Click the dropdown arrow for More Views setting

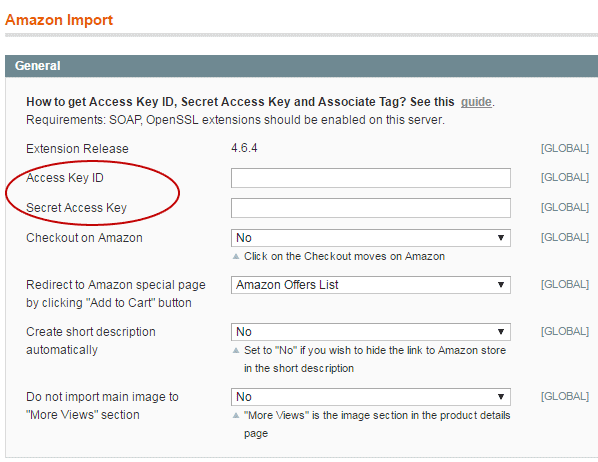click(x=501, y=397)
